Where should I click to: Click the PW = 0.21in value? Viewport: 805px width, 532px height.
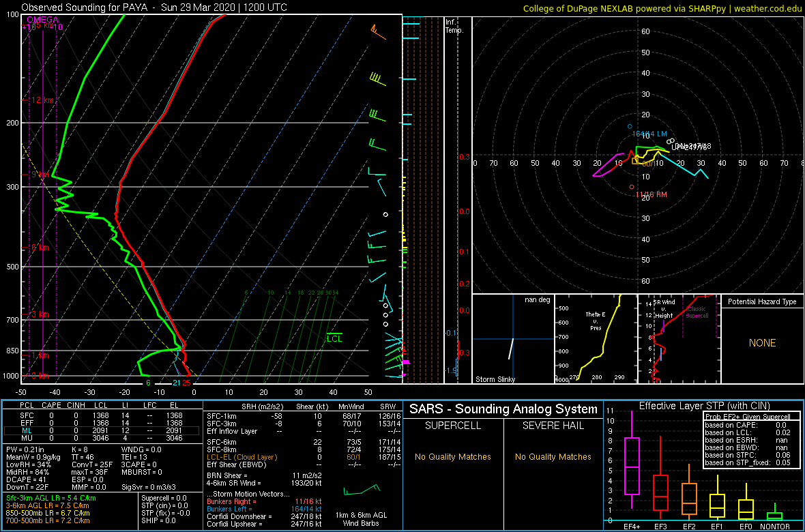[x=26, y=450]
